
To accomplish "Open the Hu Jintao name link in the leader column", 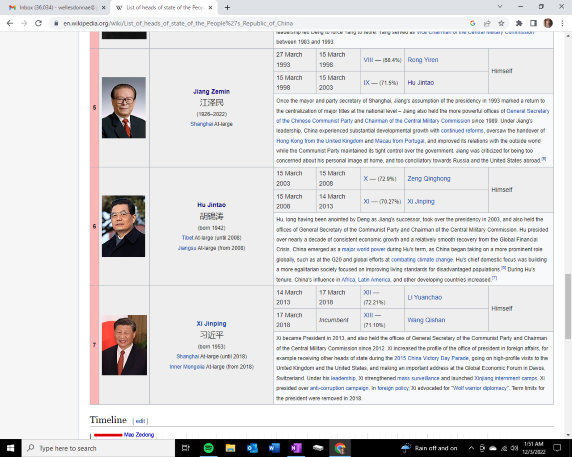I will coord(212,205).
